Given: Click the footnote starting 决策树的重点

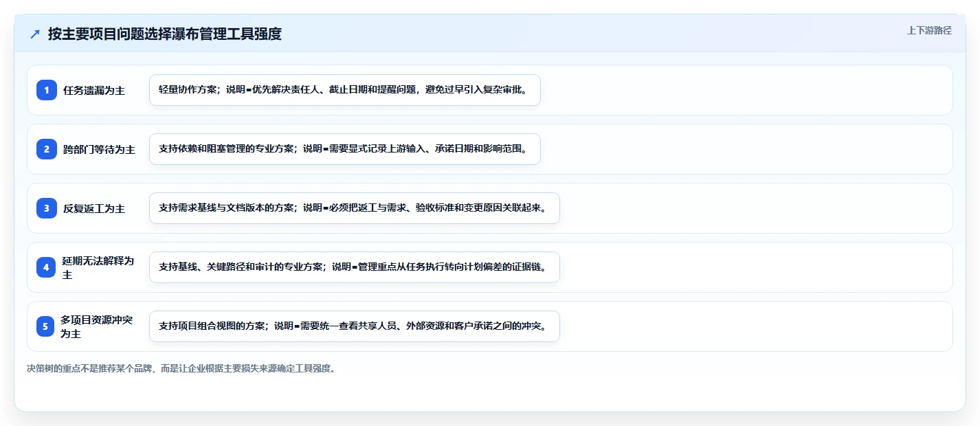Looking at the screenshot, I should click(181, 368).
